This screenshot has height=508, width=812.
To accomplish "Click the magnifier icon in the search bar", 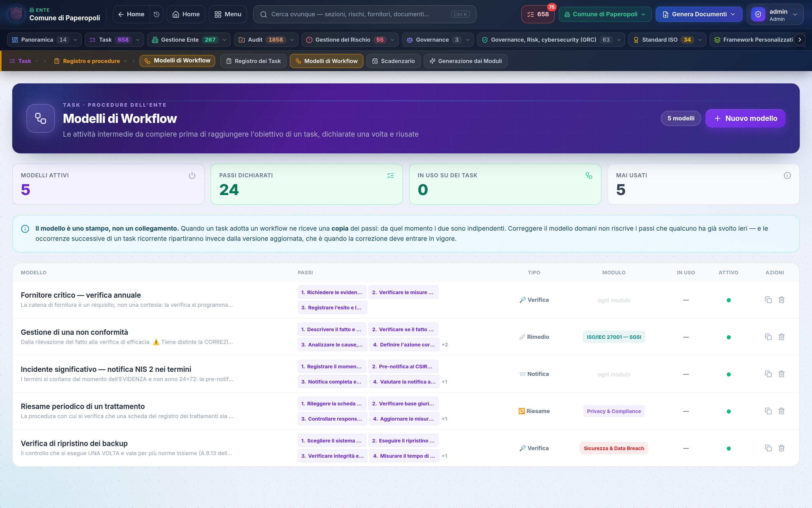I will (x=264, y=14).
